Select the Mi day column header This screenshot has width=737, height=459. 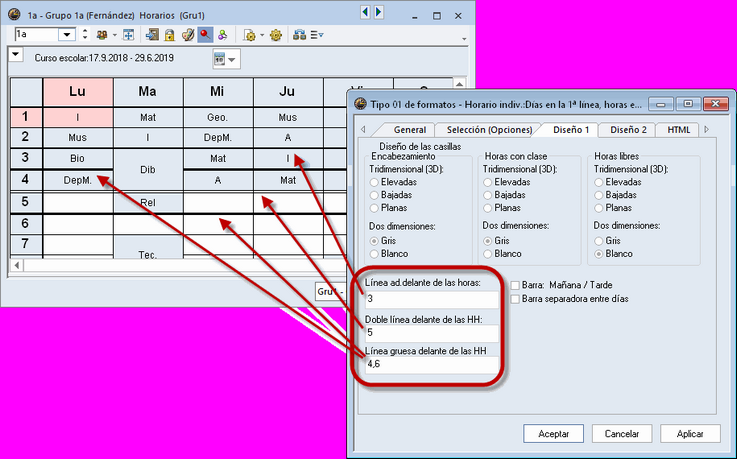coord(218,92)
